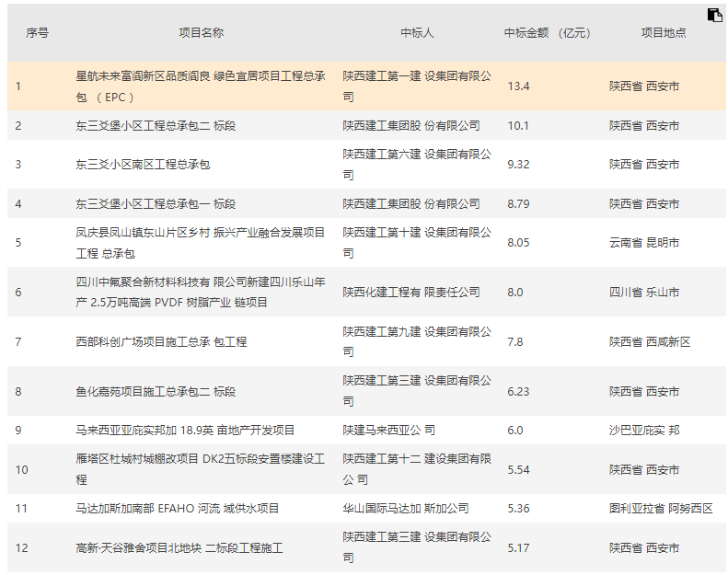Click the amount 8.79

518,203
